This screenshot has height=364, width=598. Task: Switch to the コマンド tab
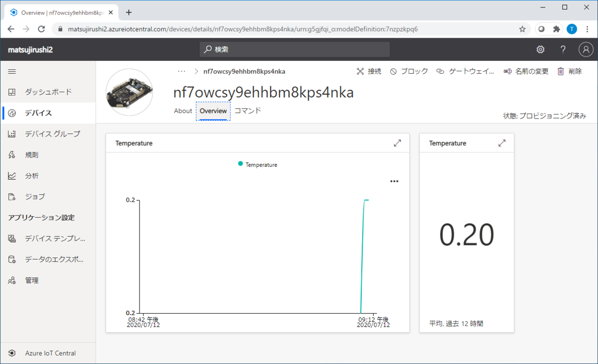click(248, 111)
